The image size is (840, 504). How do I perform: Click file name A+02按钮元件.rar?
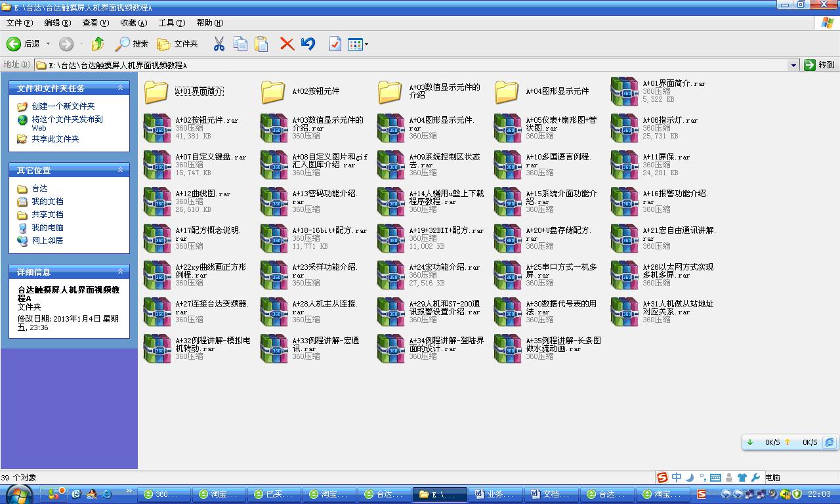(207, 121)
